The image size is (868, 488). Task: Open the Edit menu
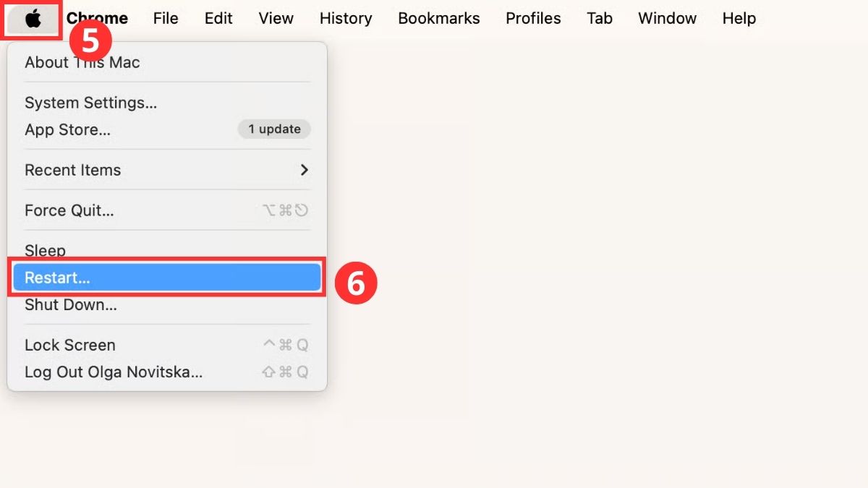pos(218,19)
